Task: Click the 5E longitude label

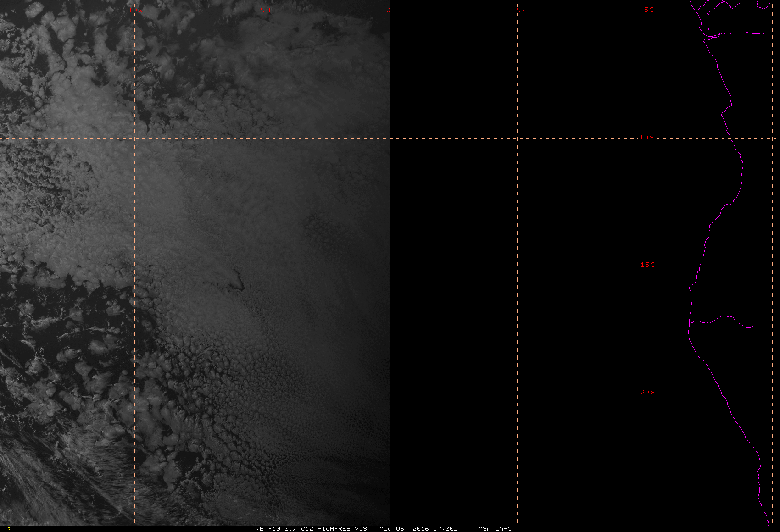Action: click(522, 10)
